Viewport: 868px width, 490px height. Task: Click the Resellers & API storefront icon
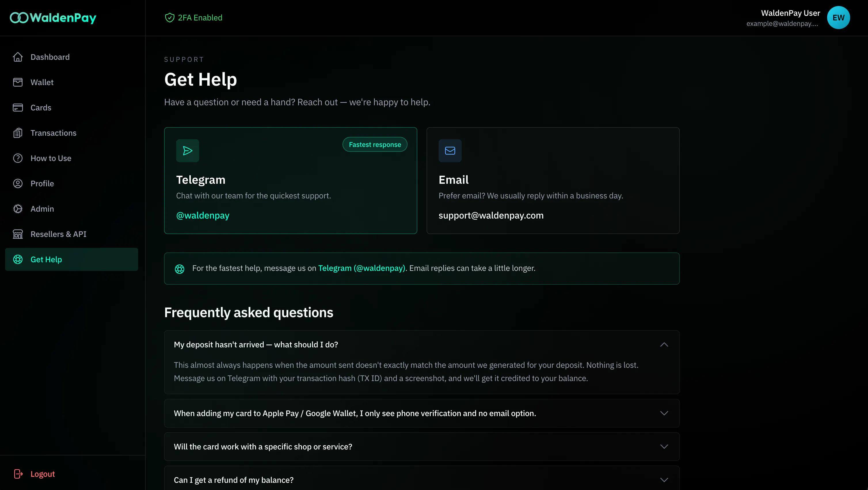pyautogui.click(x=18, y=234)
